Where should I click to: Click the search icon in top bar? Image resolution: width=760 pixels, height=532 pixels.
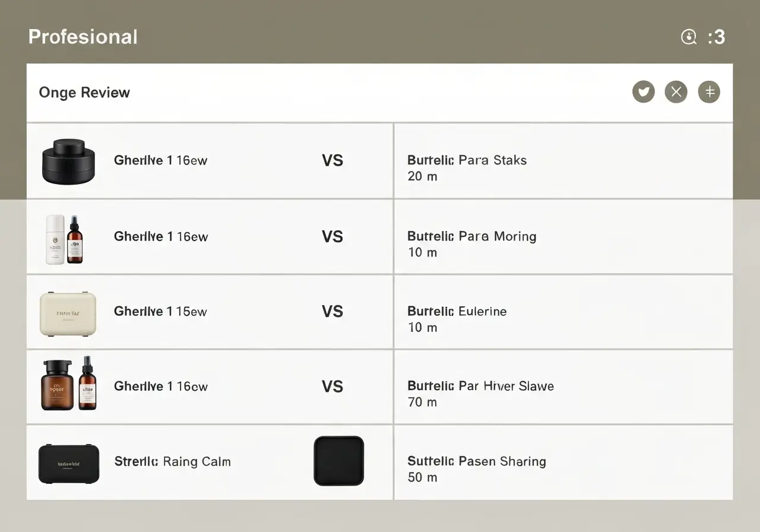688,37
